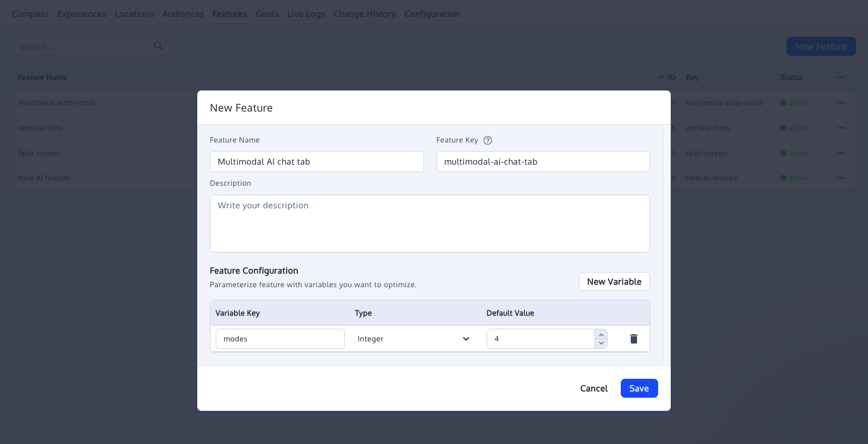The width and height of the screenshot is (868, 444).
Task: Click the New Feature button behind dialog
Action: (821, 46)
